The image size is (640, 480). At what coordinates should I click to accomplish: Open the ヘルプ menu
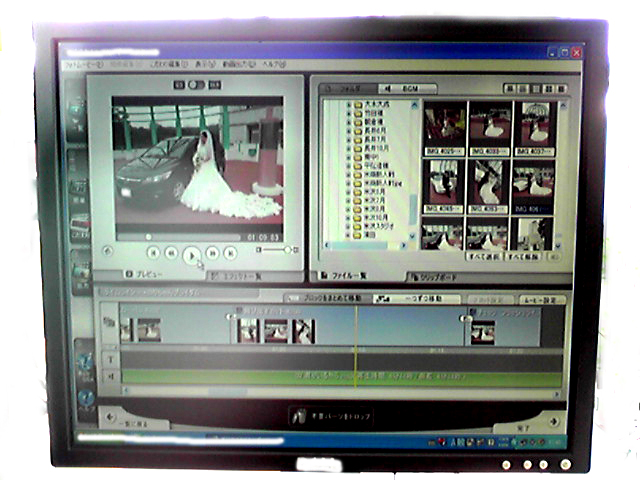[x=274, y=63]
